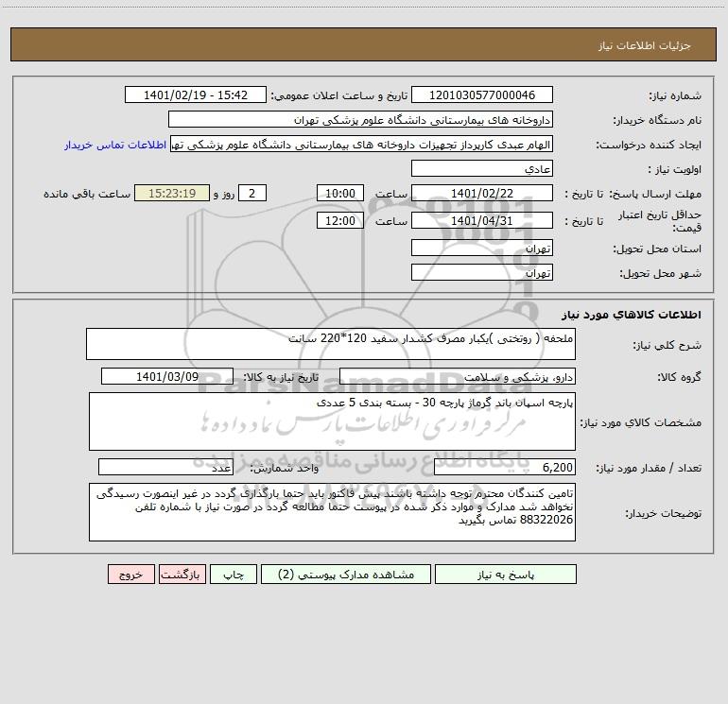The width and height of the screenshot is (728, 704).
Task: Click the جزئیات اطلاعات نیاز header title
Action: (645, 45)
